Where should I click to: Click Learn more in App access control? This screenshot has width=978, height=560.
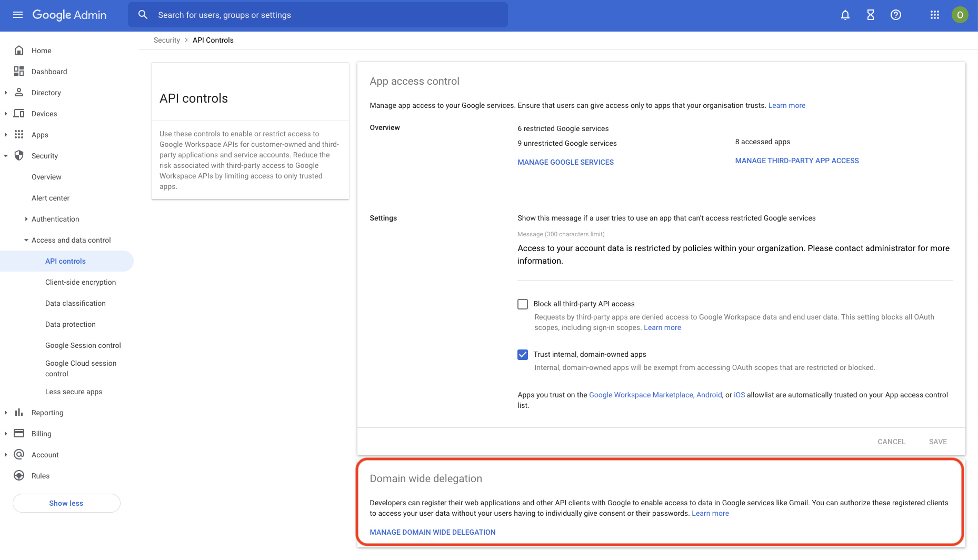click(x=786, y=105)
